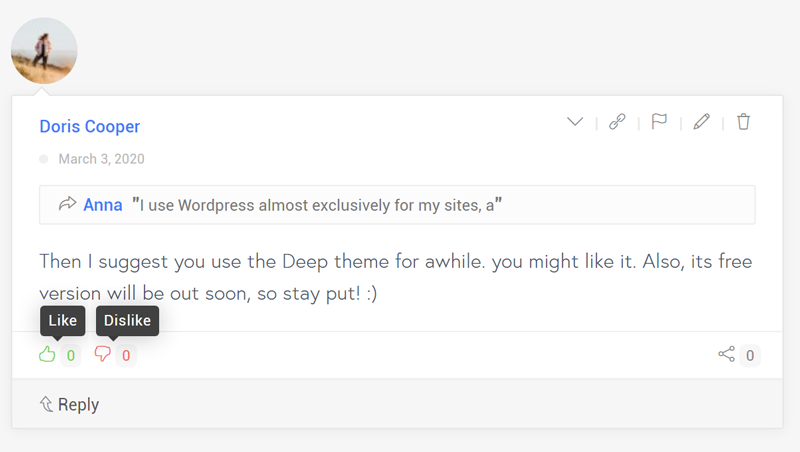Click the quoted Wordpress comment excerpt
Viewport: 800px width, 452px height.
click(x=317, y=205)
